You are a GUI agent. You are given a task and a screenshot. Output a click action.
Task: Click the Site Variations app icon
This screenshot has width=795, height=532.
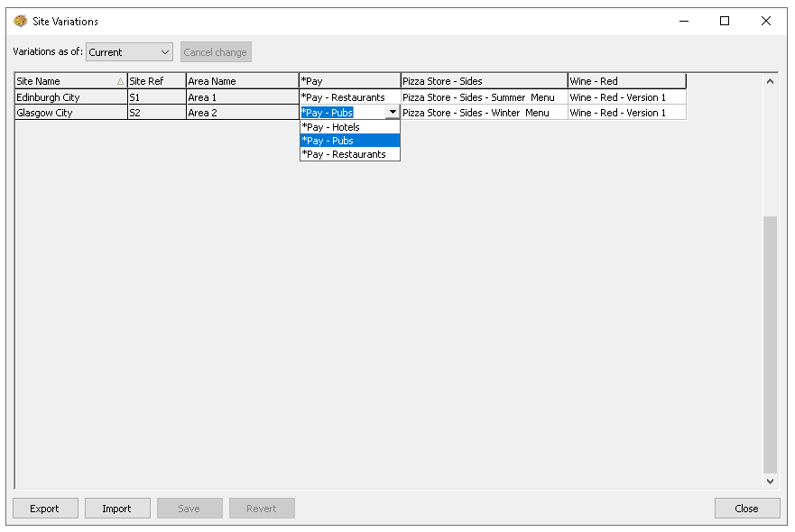point(20,21)
